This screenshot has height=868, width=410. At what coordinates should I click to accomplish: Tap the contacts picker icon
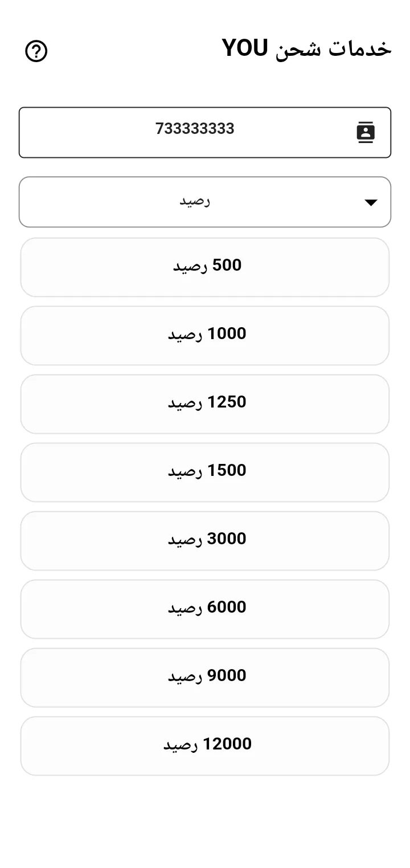pyautogui.click(x=366, y=132)
